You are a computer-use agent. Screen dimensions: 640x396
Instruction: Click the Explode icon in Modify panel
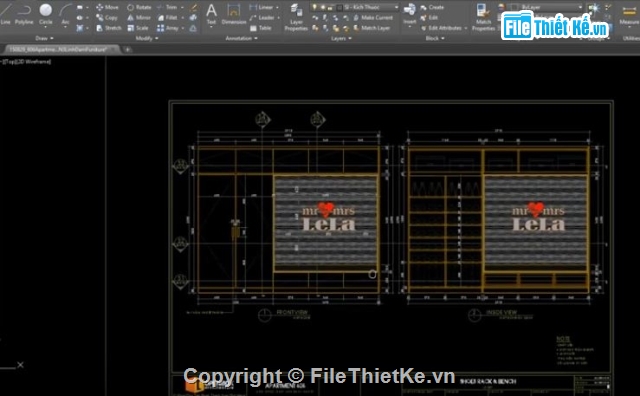pyautogui.click(x=193, y=18)
